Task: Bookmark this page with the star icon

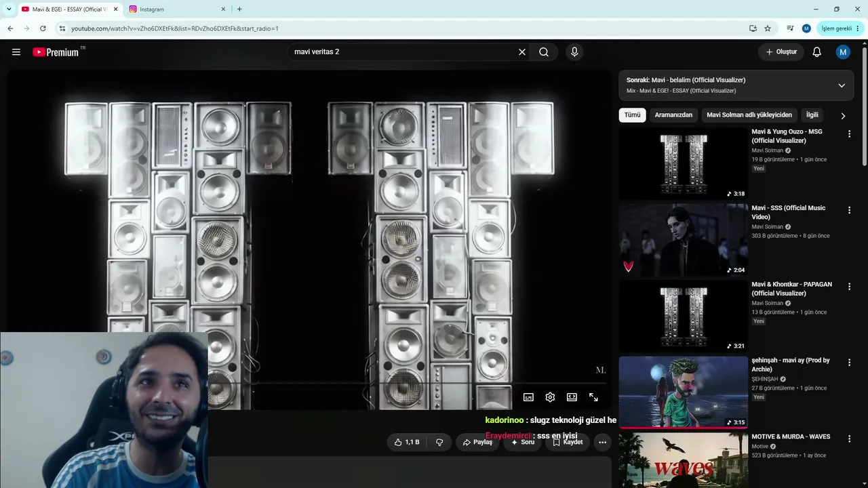Action: tap(768, 28)
